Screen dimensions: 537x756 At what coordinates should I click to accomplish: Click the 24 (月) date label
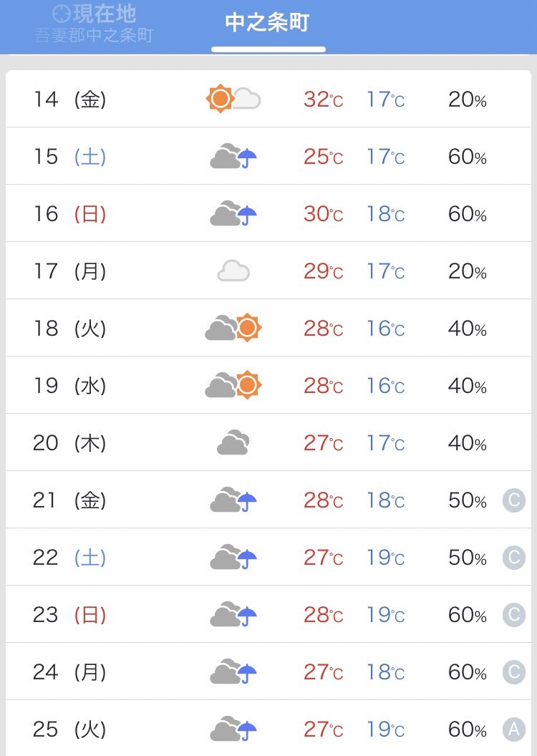pos(69,672)
